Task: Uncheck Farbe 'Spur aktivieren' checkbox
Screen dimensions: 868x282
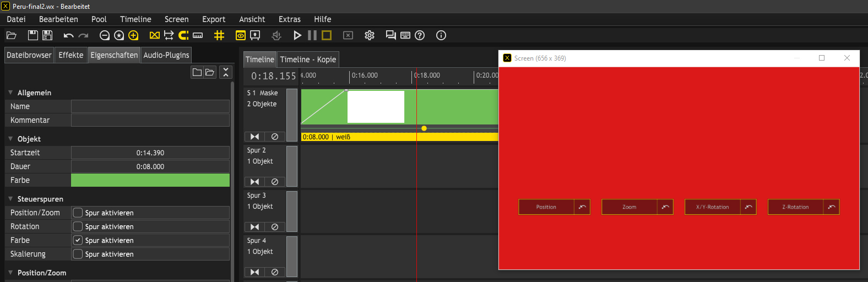Action: click(x=78, y=240)
